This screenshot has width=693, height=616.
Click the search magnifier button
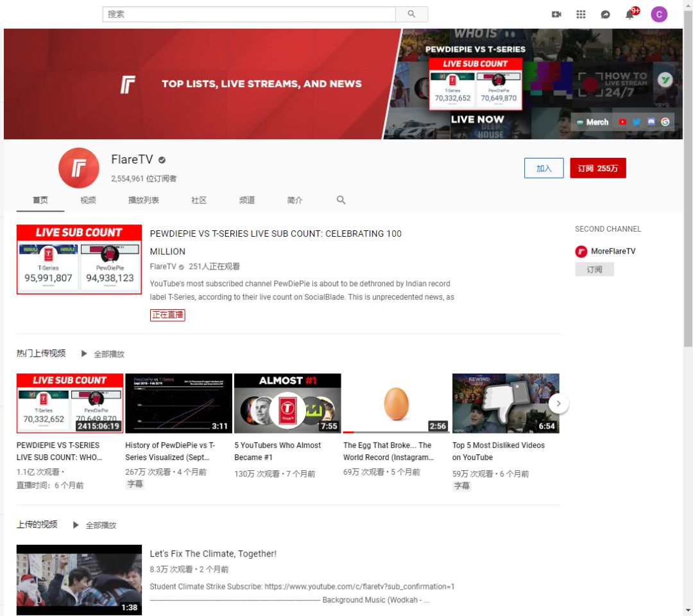coord(411,14)
